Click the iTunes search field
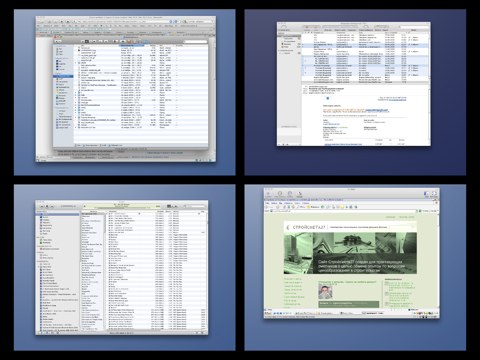This screenshot has height=360, width=480. (194, 206)
